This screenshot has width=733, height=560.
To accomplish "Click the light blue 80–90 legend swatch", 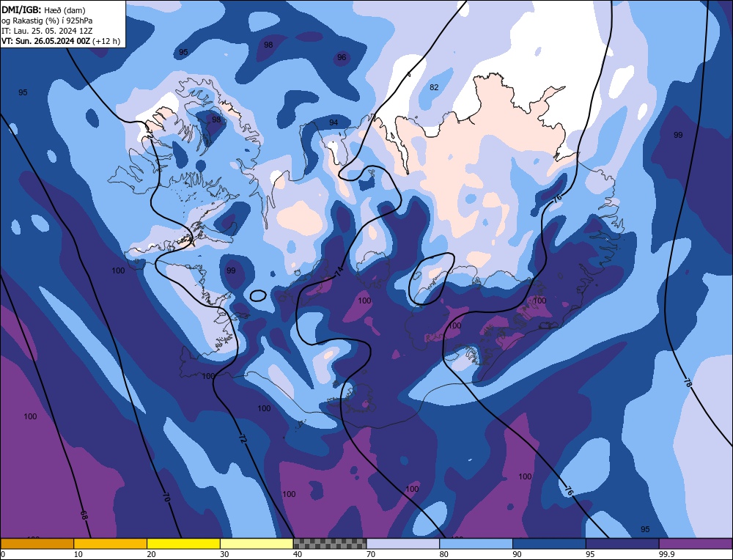I will click(476, 543).
